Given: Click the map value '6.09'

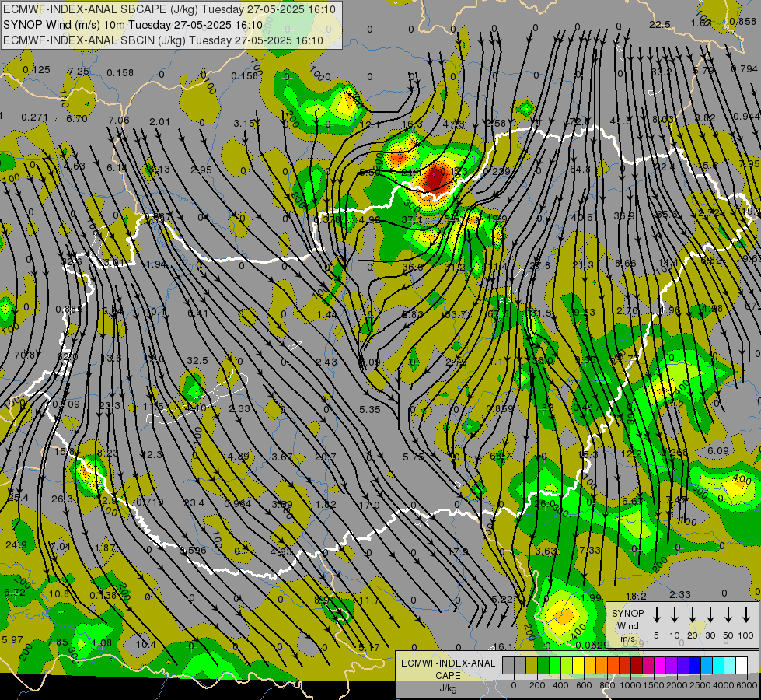Looking at the screenshot, I should (x=717, y=451).
